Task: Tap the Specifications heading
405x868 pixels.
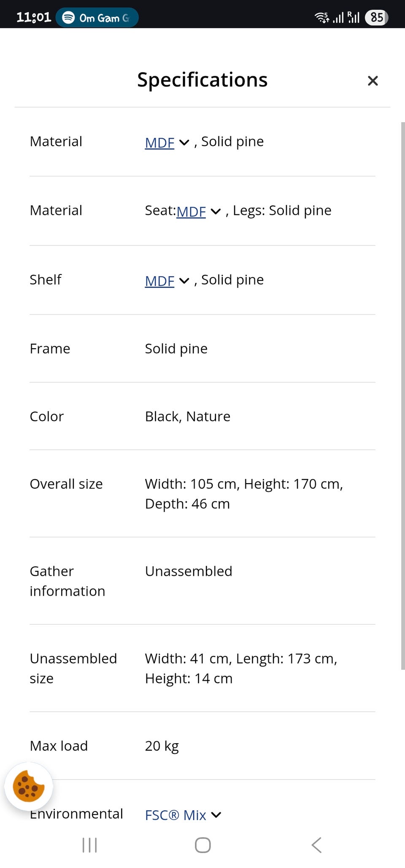Action: pyautogui.click(x=202, y=80)
